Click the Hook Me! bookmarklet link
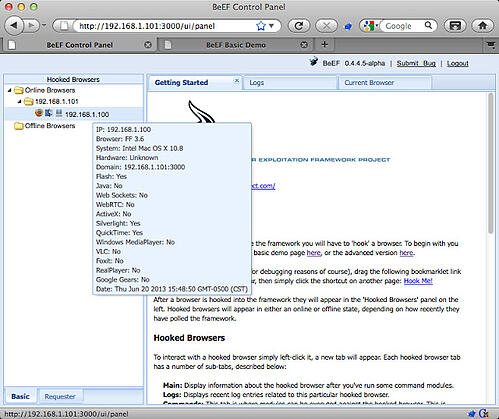Screen dimensions: 499x419 (418, 281)
